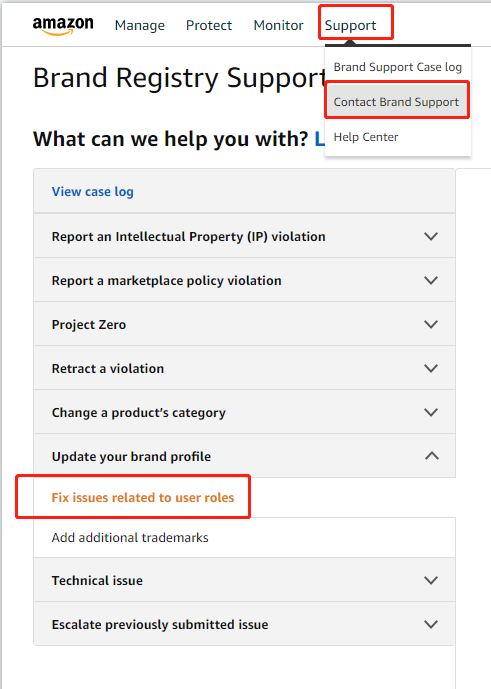Click the Amazon logo
Screen dimensions: 491x689
pyautogui.click(x=63, y=25)
